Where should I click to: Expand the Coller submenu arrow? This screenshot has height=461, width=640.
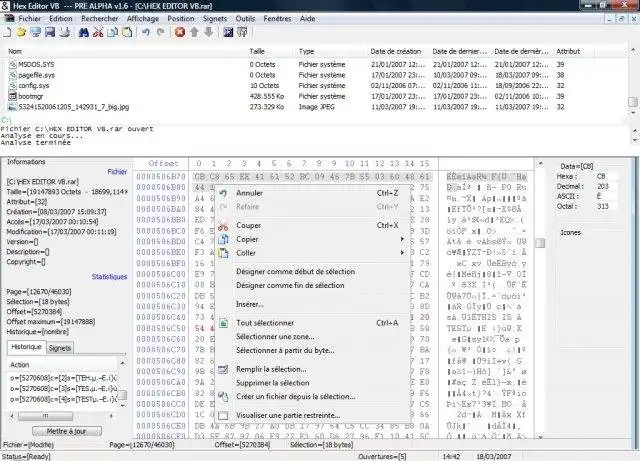[402, 253]
